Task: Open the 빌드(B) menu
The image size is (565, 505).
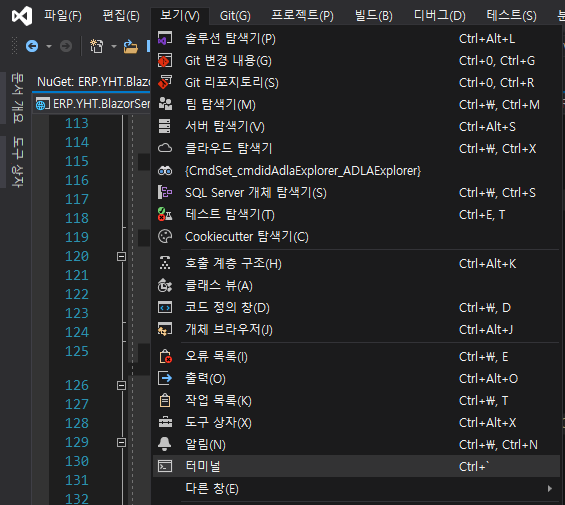Action: (374, 16)
